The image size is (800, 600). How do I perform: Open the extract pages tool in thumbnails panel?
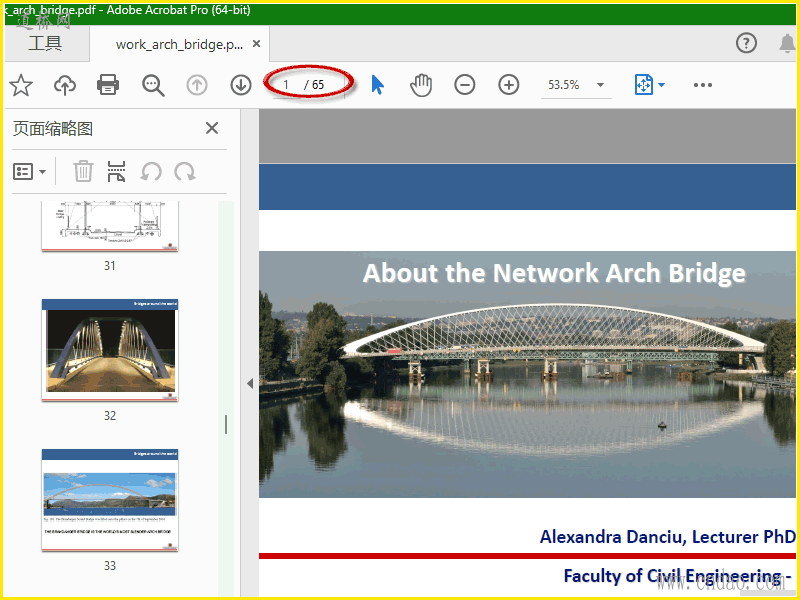pyautogui.click(x=116, y=171)
